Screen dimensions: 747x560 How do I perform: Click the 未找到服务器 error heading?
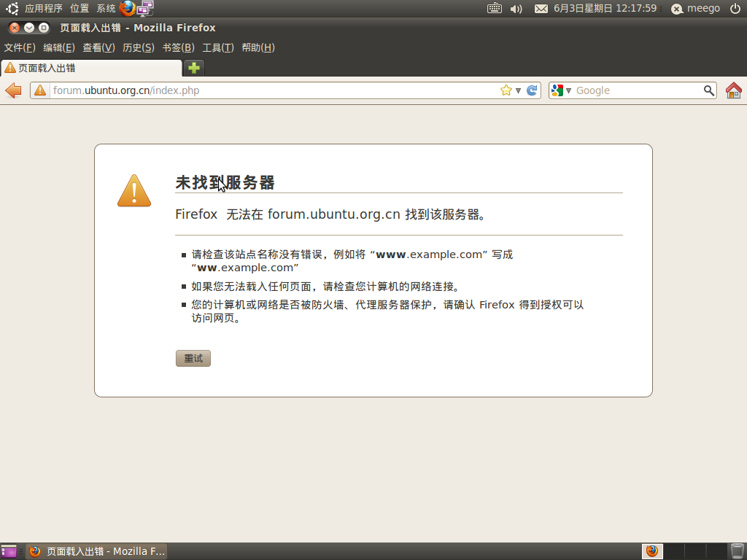(x=225, y=182)
